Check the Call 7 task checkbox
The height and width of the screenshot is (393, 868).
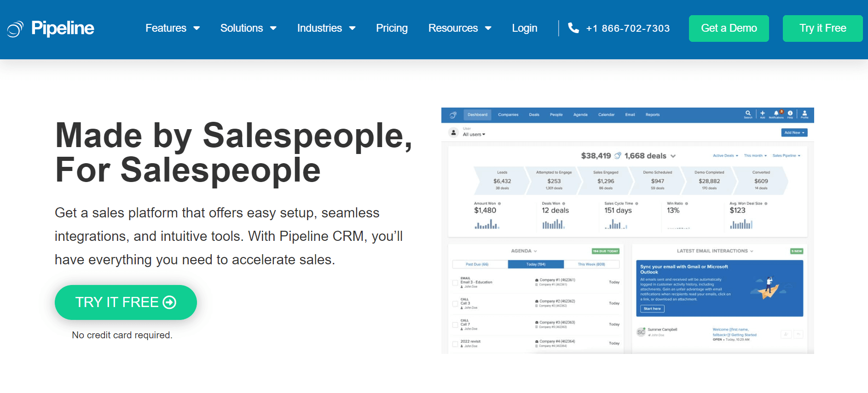(455, 325)
